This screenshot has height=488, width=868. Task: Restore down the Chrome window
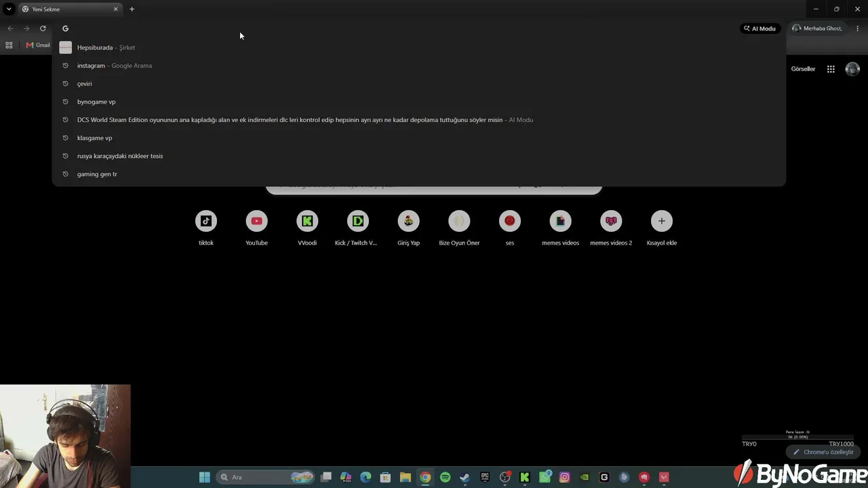837,9
